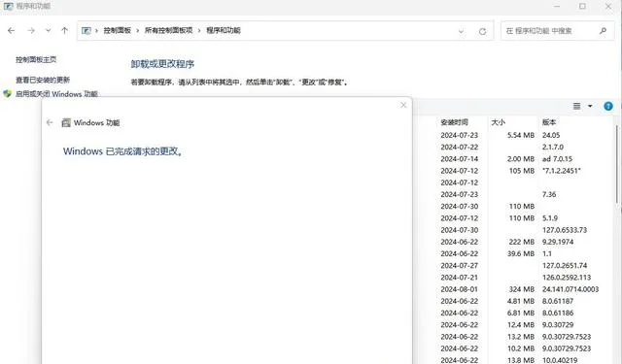Select 程序和功能 breadcrumb
The height and width of the screenshot is (364, 622).
click(x=224, y=30)
